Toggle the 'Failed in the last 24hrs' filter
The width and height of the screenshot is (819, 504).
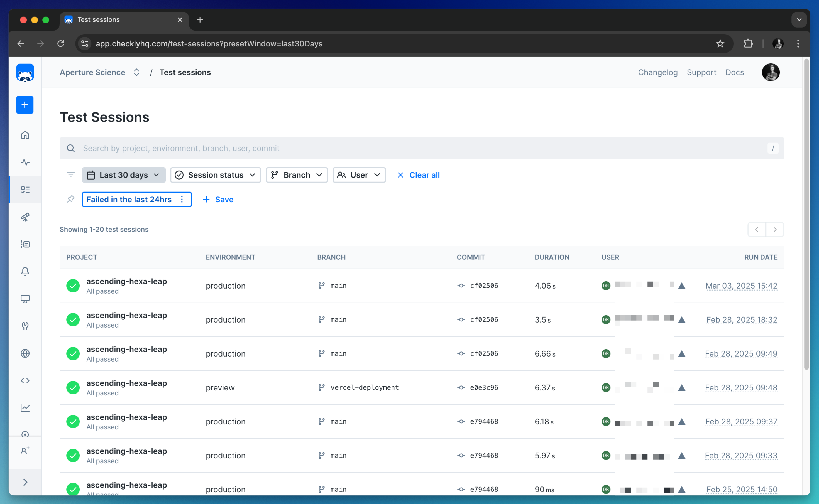click(x=129, y=199)
